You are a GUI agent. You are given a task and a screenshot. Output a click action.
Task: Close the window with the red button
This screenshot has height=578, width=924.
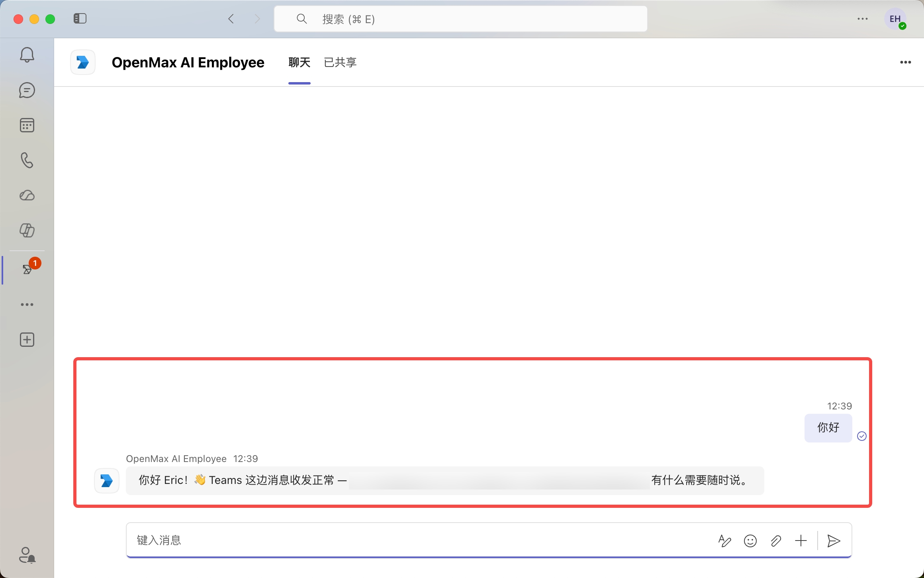pyautogui.click(x=18, y=19)
